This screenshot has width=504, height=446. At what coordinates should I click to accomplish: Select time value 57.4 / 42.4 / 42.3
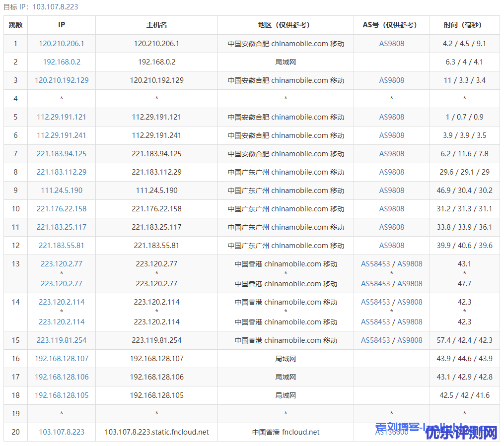[464, 340]
